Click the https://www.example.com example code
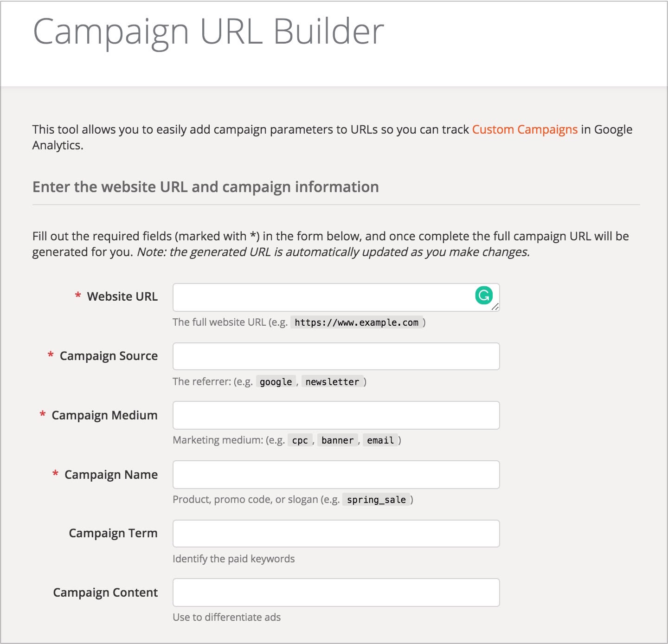 click(356, 322)
